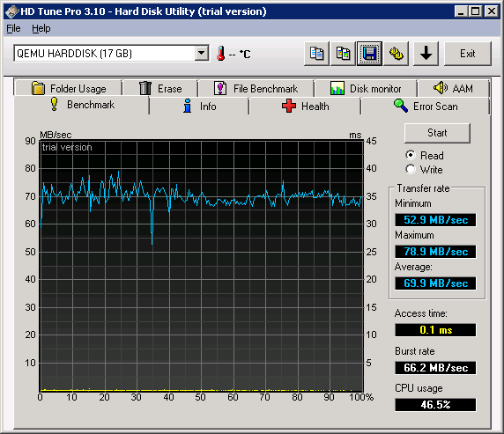
Task: Click the copy text to clipboard icon
Action: click(x=316, y=54)
